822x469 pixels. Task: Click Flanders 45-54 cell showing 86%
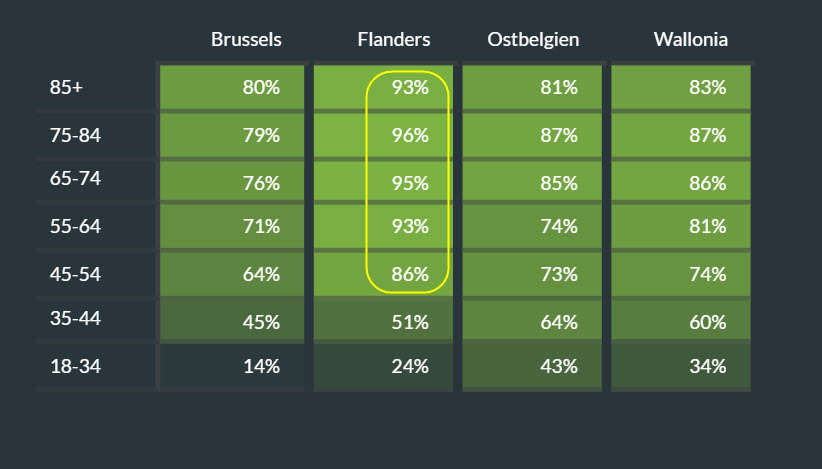click(383, 274)
